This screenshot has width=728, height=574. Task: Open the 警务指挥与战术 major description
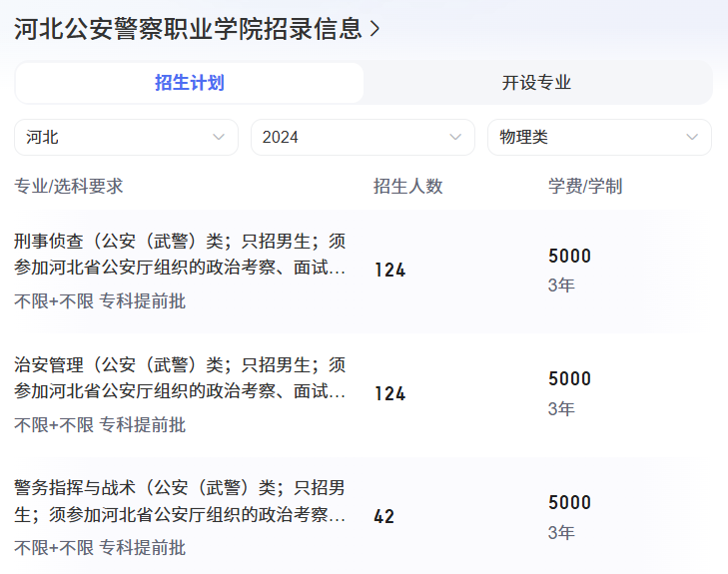pyautogui.click(x=180, y=501)
